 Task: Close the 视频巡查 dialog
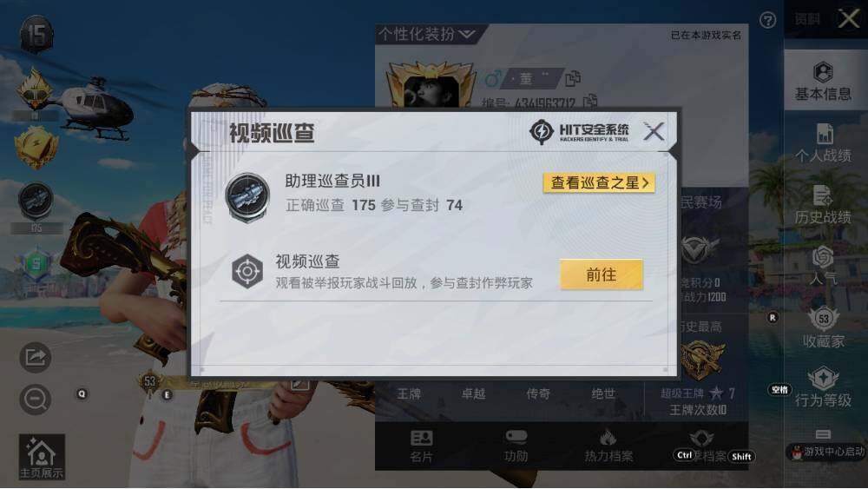[654, 132]
